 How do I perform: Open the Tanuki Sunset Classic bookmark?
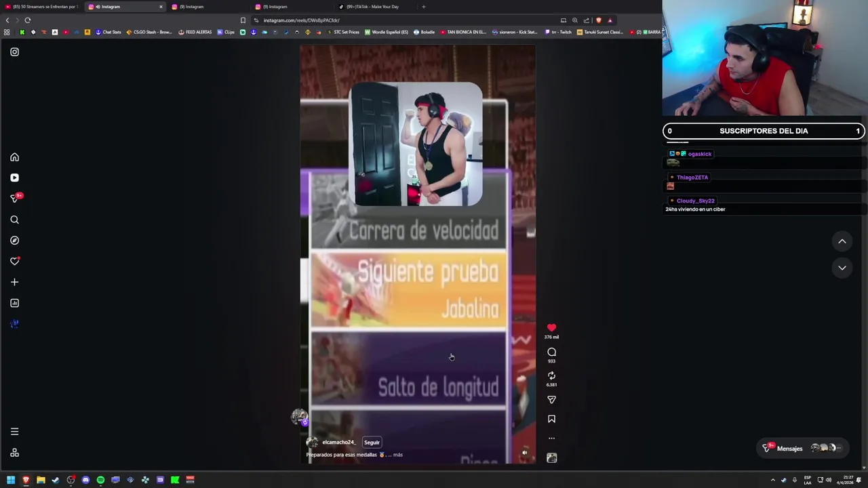click(600, 32)
